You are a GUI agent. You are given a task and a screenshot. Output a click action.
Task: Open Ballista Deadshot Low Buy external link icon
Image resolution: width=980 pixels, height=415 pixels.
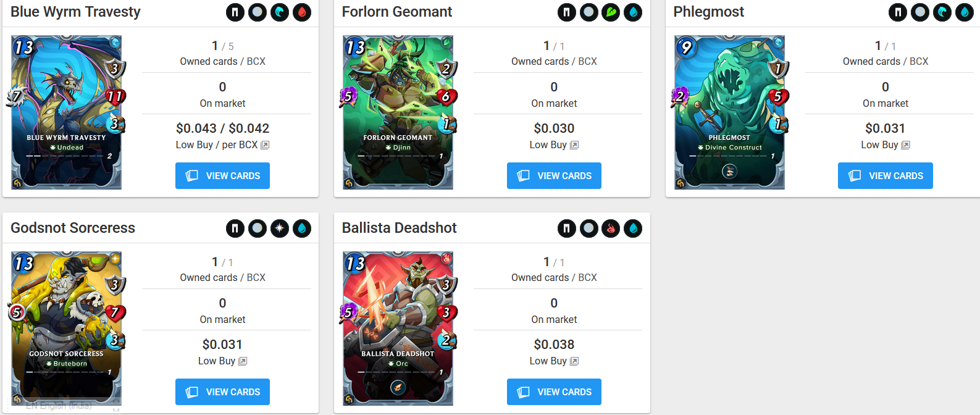(x=574, y=361)
